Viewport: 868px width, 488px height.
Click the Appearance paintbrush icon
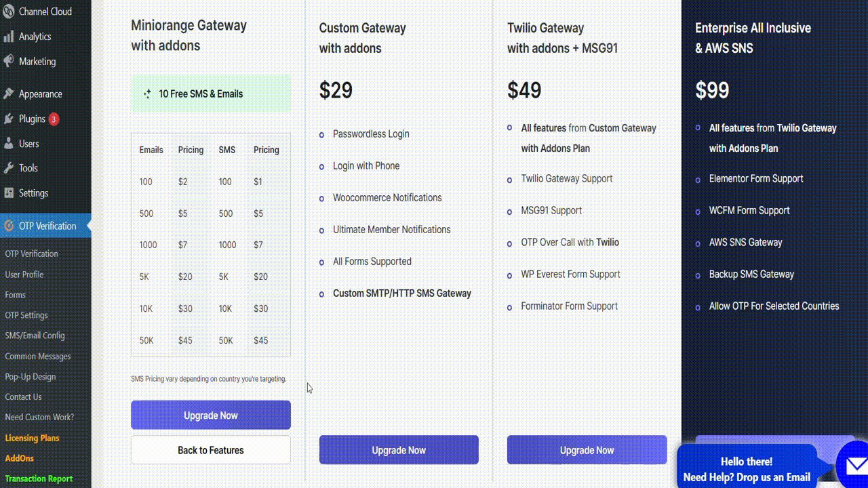[x=8, y=94]
